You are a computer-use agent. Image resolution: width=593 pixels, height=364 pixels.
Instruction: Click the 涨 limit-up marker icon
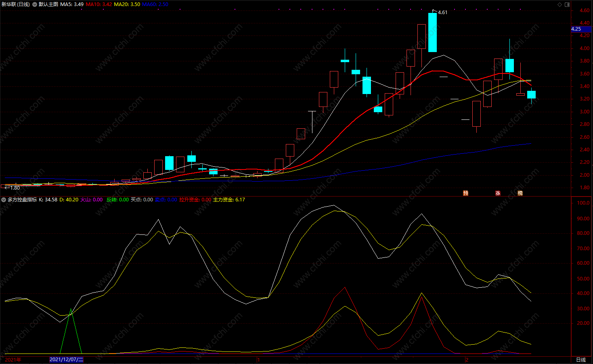(498, 193)
